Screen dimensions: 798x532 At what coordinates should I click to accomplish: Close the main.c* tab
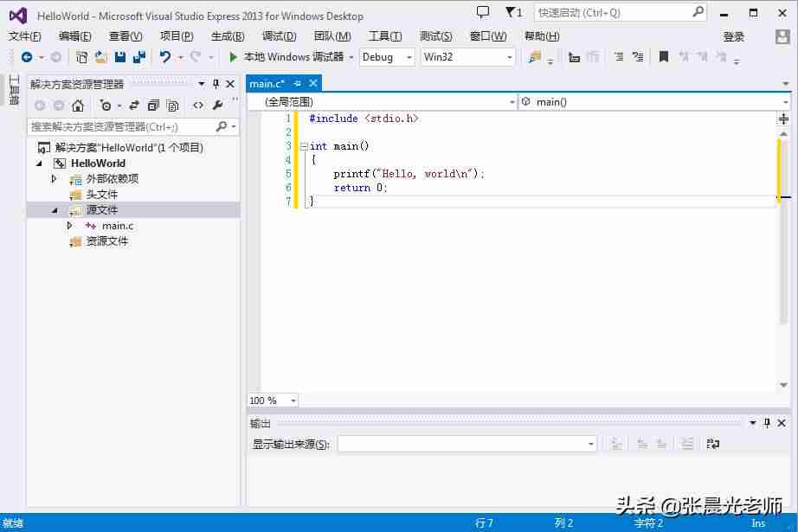pyautogui.click(x=313, y=83)
